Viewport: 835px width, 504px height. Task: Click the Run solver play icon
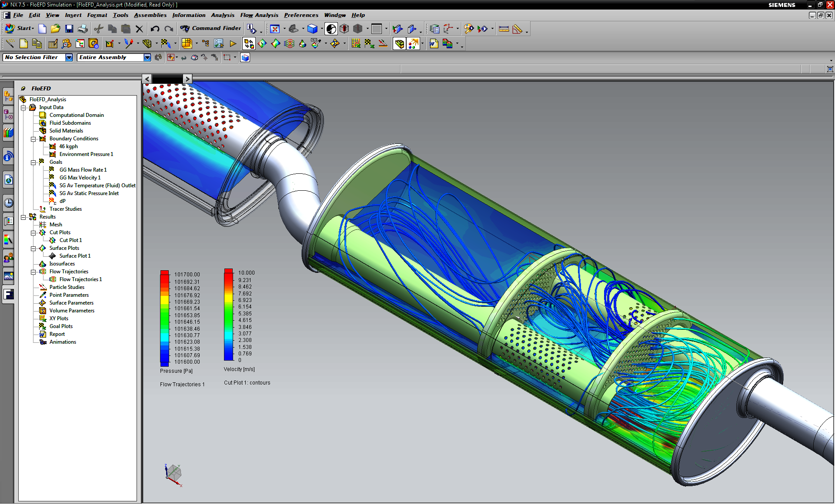click(233, 43)
